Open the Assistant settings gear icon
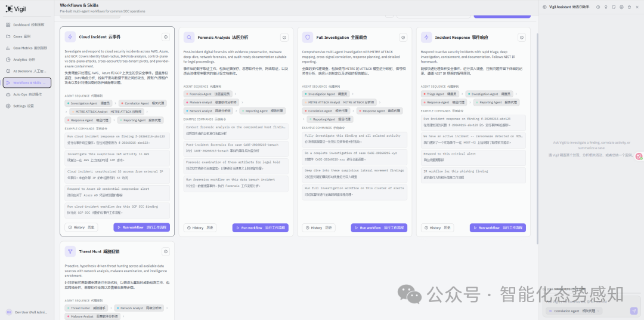The height and width of the screenshot is (320, 644). pos(621,7)
